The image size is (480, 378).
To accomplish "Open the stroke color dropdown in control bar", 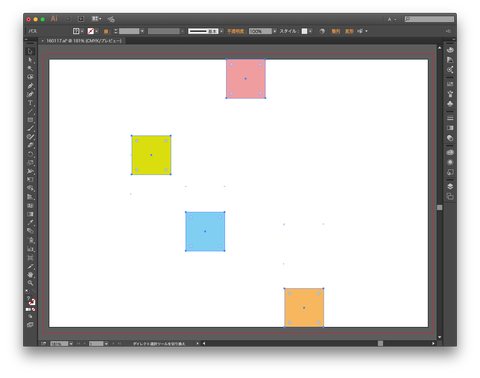I will pos(97,31).
